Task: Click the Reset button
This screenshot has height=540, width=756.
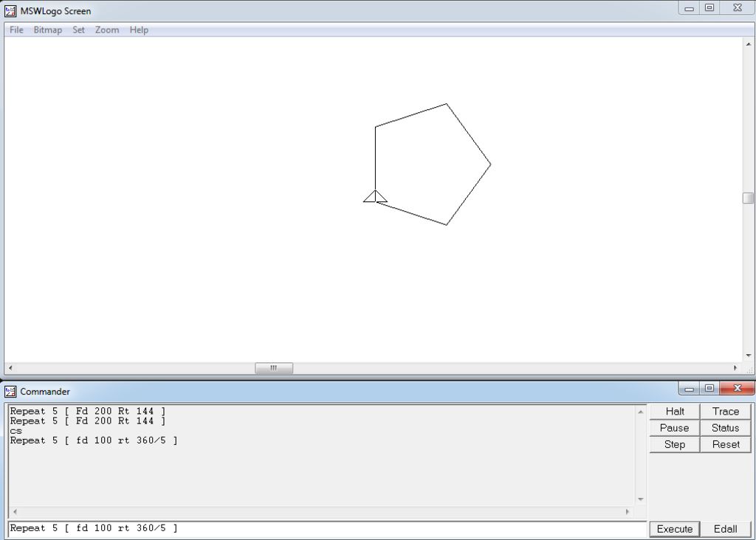Action: click(725, 444)
